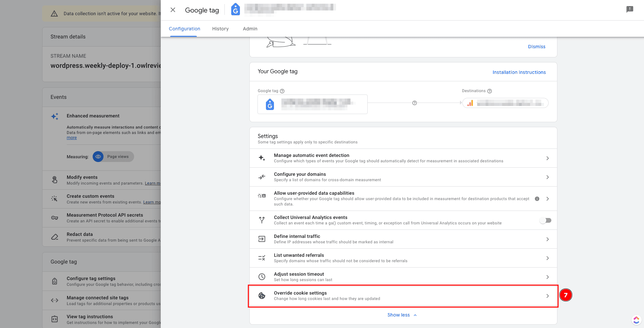Expand Manage automatic event detection chevron
This screenshot has height=328, width=644.
click(x=548, y=158)
